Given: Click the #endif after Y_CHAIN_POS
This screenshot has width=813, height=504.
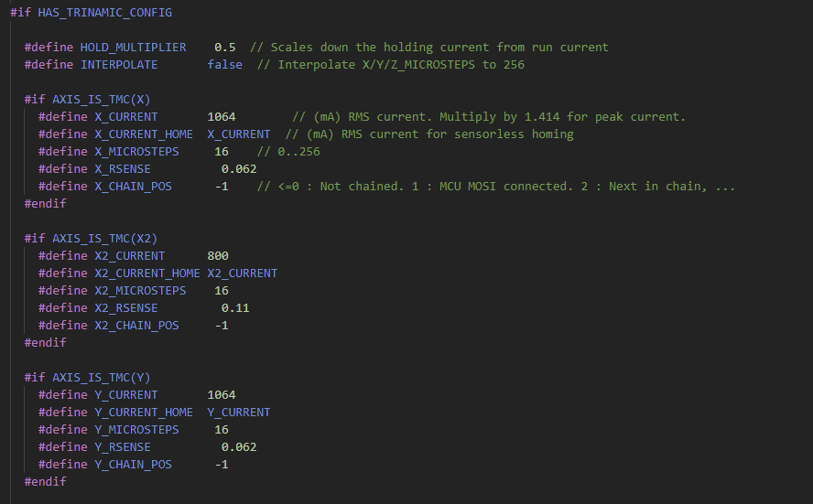Looking at the screenshot, I should click(46, 482).
